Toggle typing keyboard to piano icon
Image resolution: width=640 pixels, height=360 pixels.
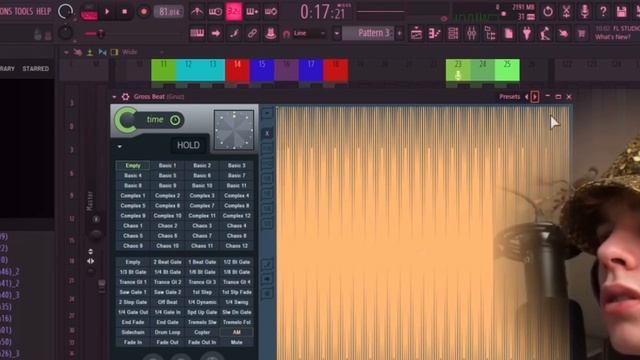tap(197, 33)
